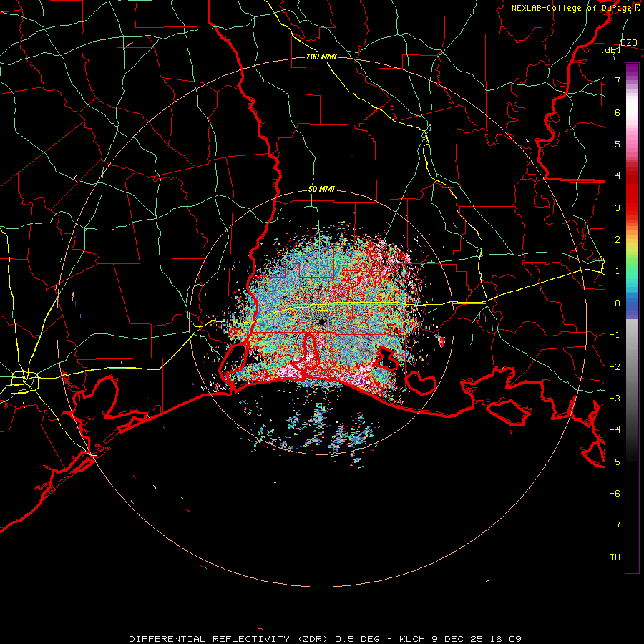The width and height of the screenshot is (644, 644).
Task: Click the -3 value on color scale
Action: [x=615, y=398]
